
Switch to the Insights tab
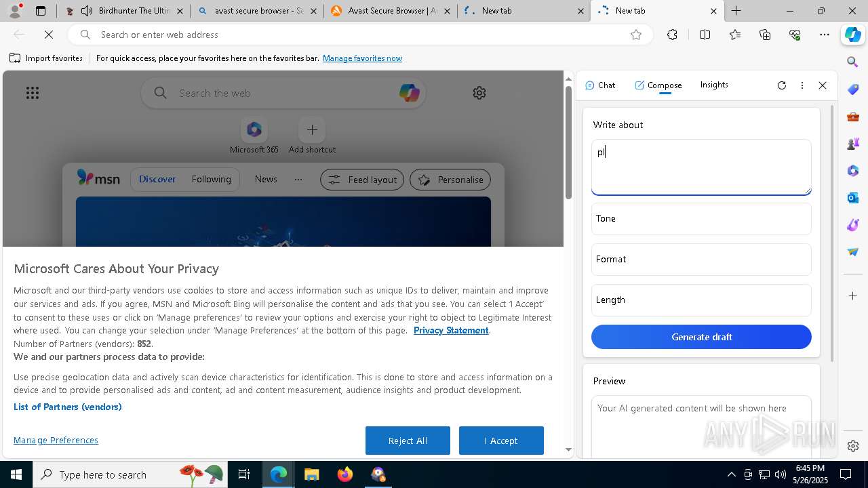coord(714,85)
